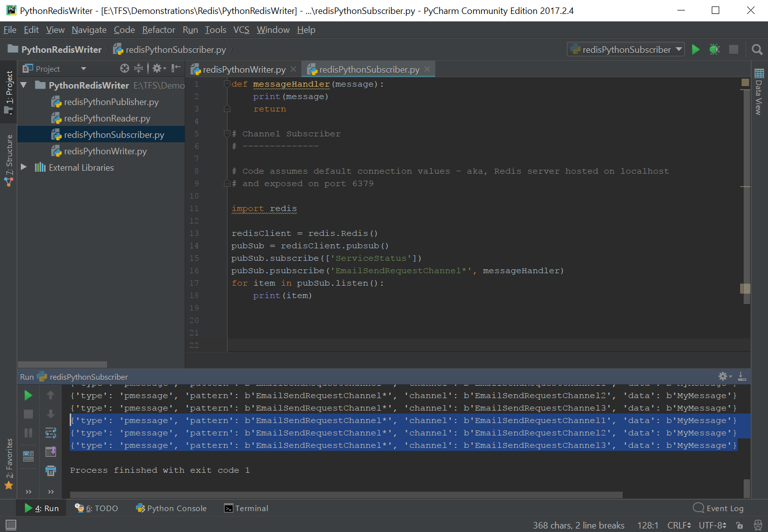
Task: Open the Edit menu
Action: 31,30
